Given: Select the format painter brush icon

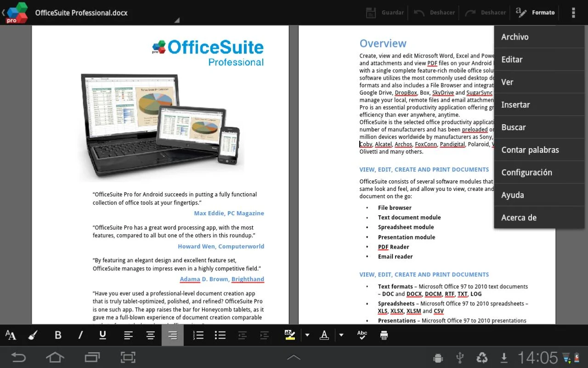Looking at the screenshot, I should point(33,335).
